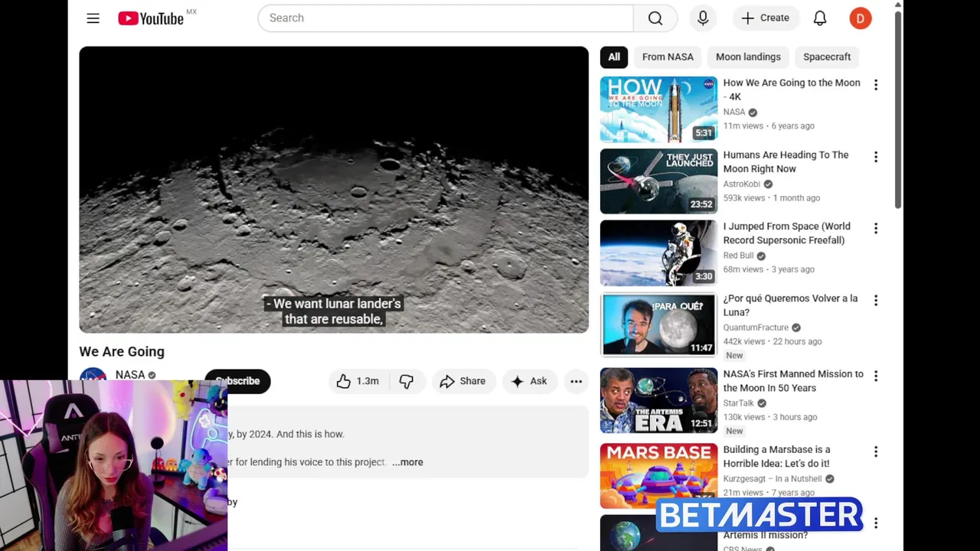The height and width of the screenshot is (551, 980).
Task: Click the 1.3m like count
Action: click(x=367, y=381)
